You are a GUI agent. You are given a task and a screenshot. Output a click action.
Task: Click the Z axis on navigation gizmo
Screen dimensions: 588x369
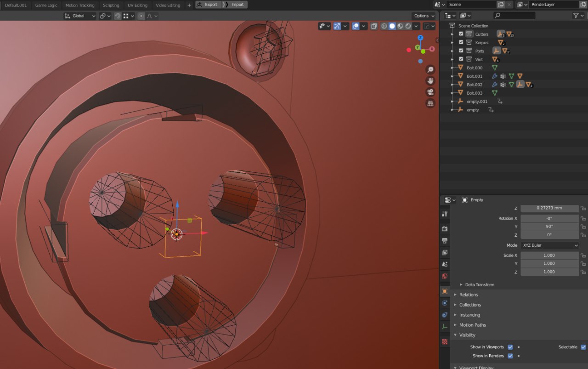(x=420, y=38)
